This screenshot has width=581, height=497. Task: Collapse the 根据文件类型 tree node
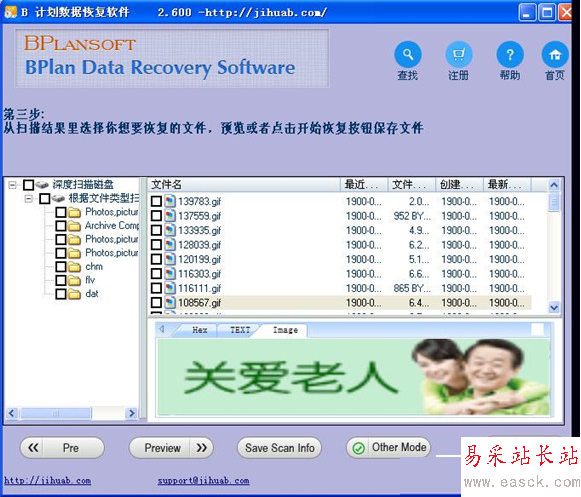29,199
